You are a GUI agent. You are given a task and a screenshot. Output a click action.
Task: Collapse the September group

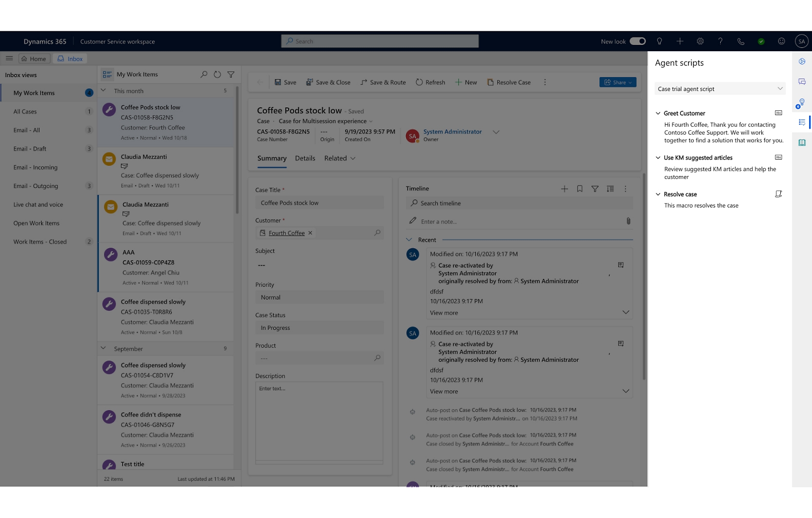point(103,348)
